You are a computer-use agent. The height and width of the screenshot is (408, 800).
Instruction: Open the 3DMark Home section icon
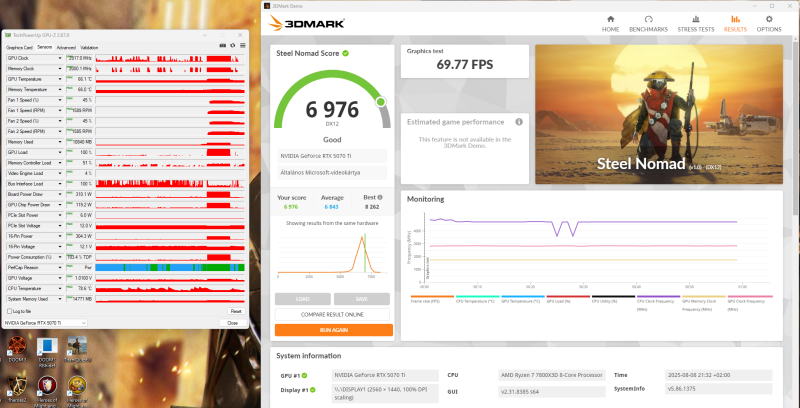[x=610, y=19]
